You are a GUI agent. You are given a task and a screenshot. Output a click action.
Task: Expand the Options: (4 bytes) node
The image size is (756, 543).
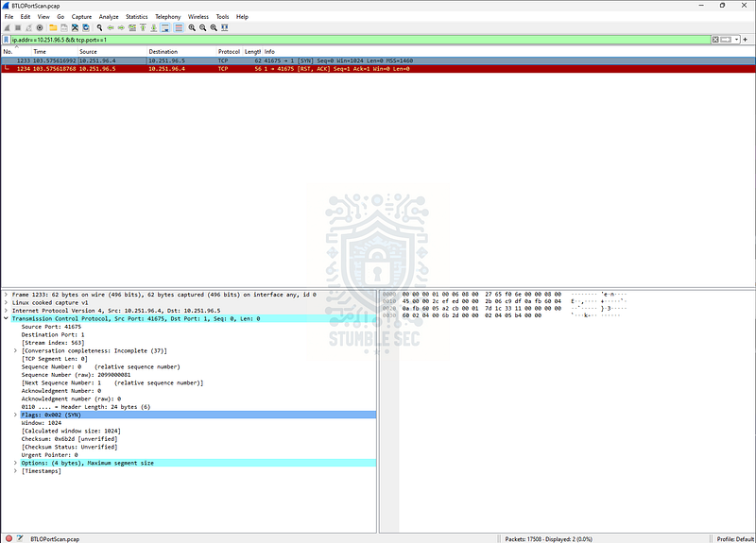coord(15,463)
